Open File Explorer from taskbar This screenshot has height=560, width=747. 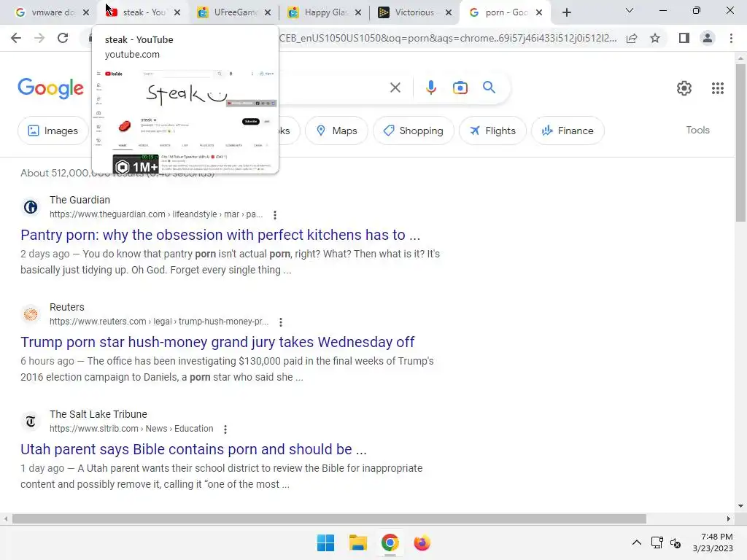[357, 542]
